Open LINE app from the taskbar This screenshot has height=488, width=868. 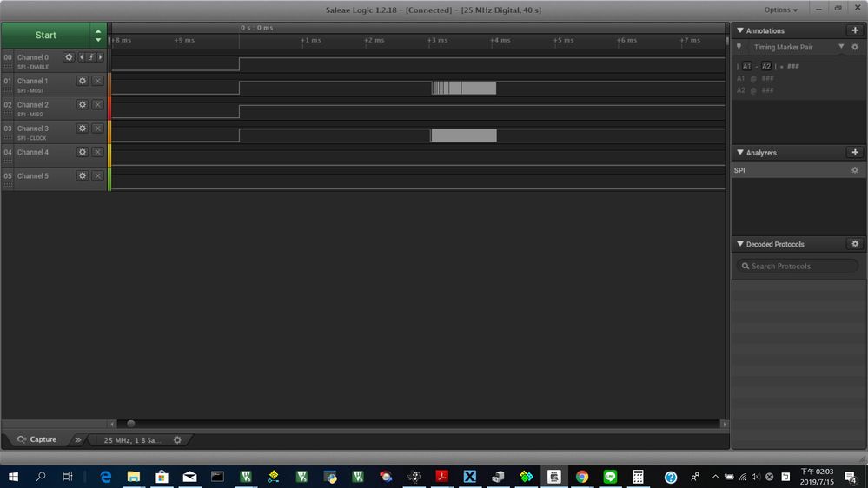pyautogui.click(x=610, y=477)
